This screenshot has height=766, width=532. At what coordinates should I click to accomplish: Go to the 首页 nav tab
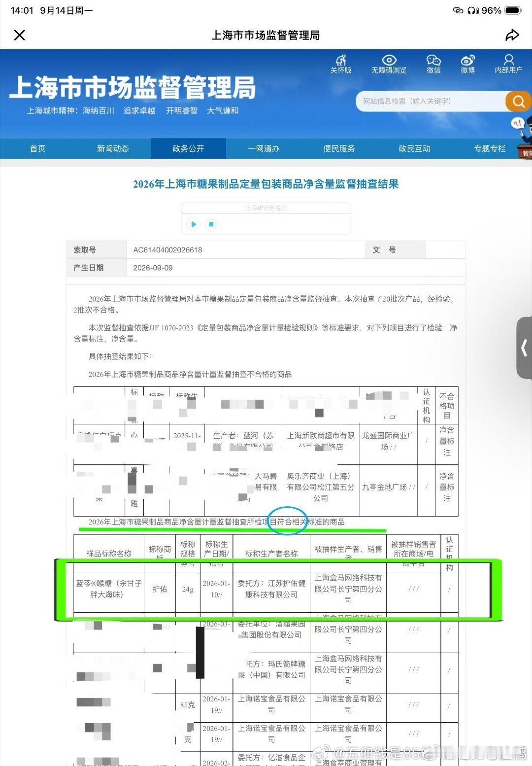pyautogui.click(x=37, y=148)
